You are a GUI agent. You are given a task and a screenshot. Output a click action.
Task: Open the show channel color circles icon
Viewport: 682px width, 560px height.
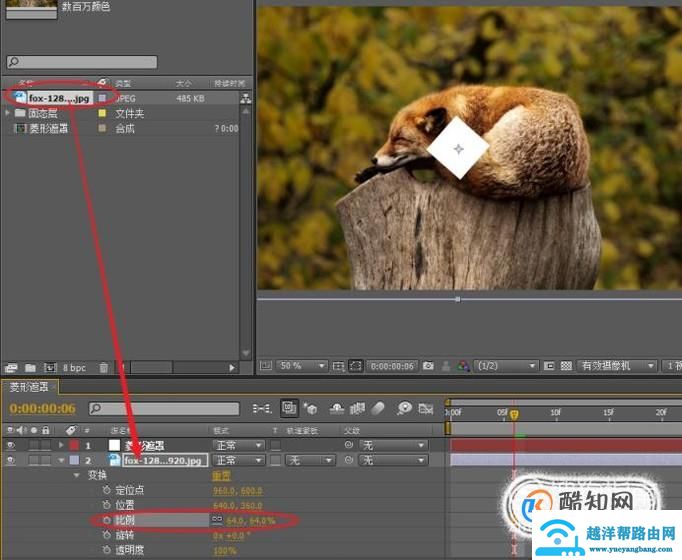464,366
